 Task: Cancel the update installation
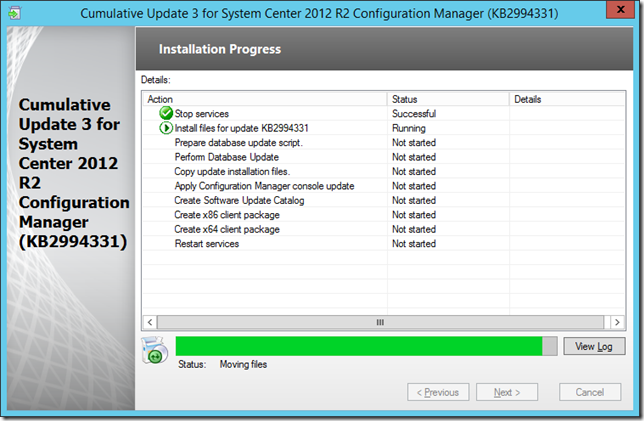[590, 392]
